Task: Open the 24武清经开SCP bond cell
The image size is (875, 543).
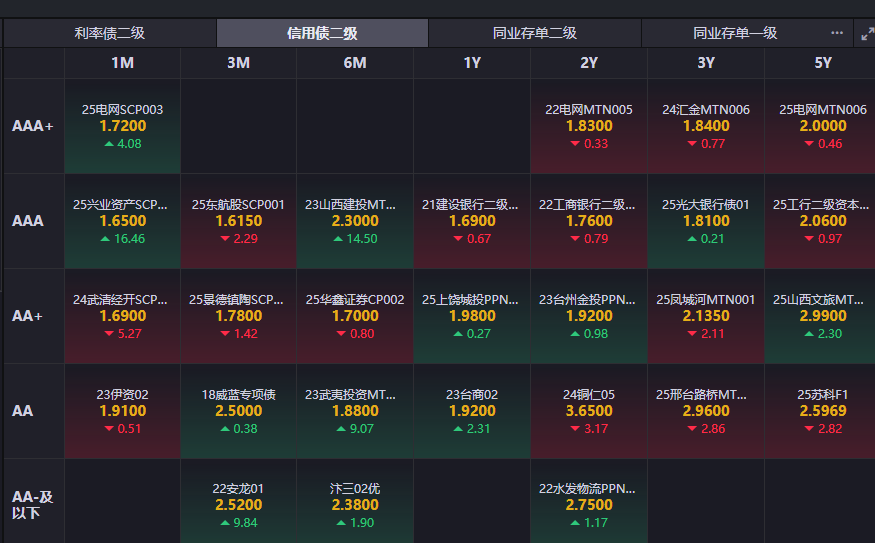Action: pyautogui.click(x=122, y=316)
